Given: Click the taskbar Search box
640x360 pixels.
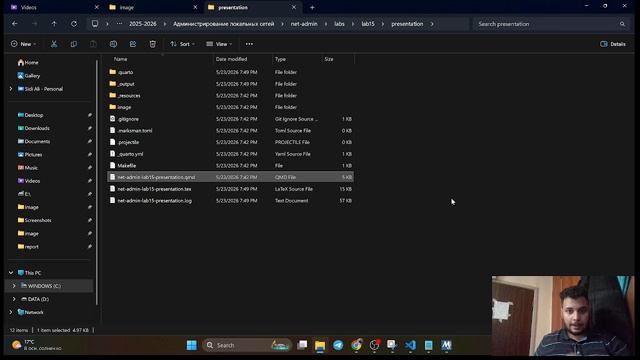Looking at the screenshot, I should click(247, 345).
